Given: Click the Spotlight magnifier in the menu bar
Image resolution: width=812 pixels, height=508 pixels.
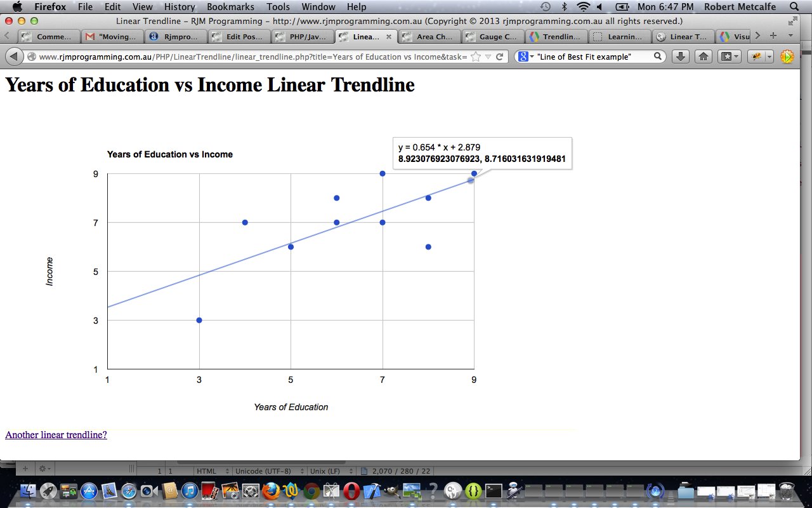Looking at the screenshot, I should [x=794, y=6].
